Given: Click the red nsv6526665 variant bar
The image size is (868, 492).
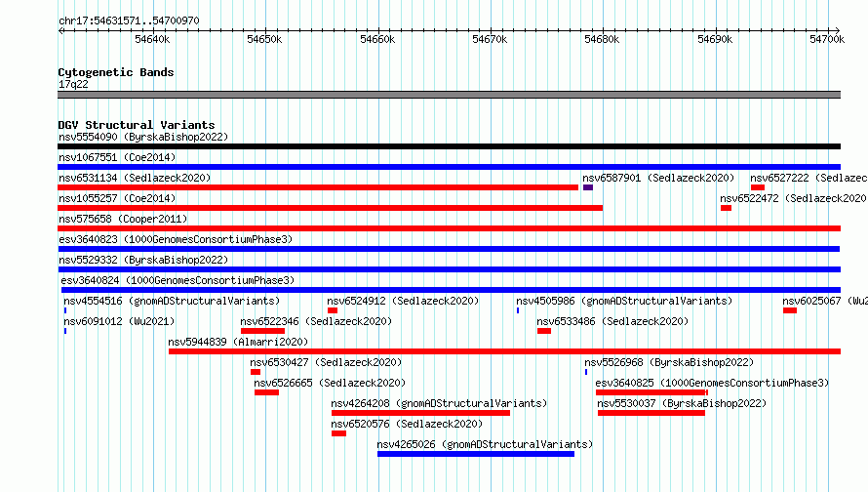Looking at the screenshot, I should [x=267, y=392].
